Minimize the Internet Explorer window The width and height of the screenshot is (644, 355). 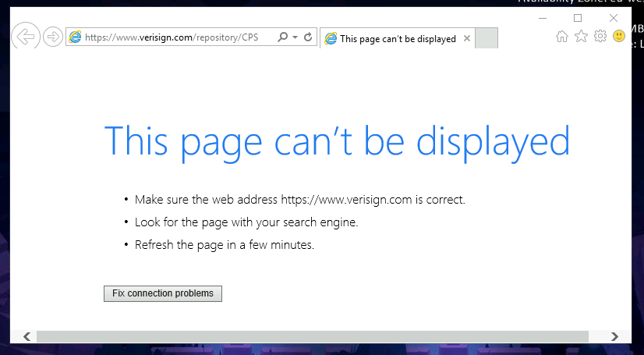543,18
